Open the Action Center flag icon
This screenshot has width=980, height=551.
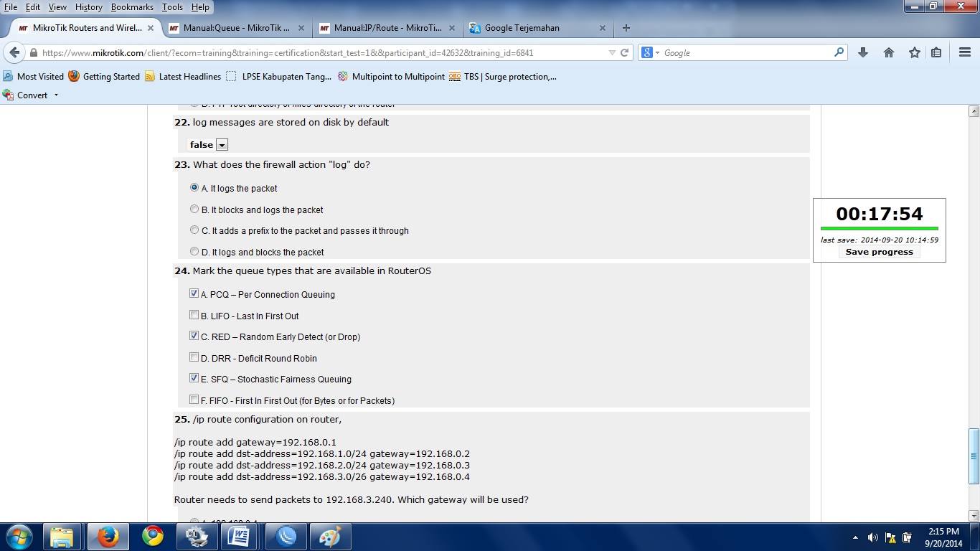890,537
